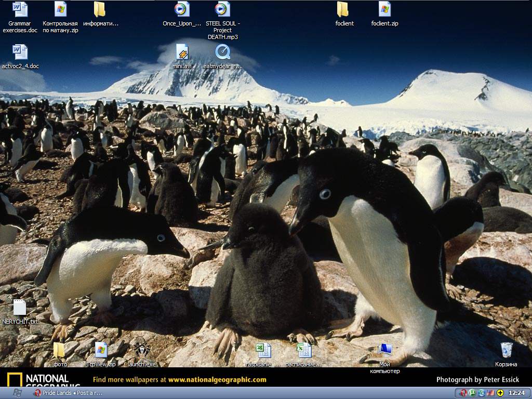This screenshot has width=532, height=399.
Task: Play the mini.avi video file
Action: (182, 52)
